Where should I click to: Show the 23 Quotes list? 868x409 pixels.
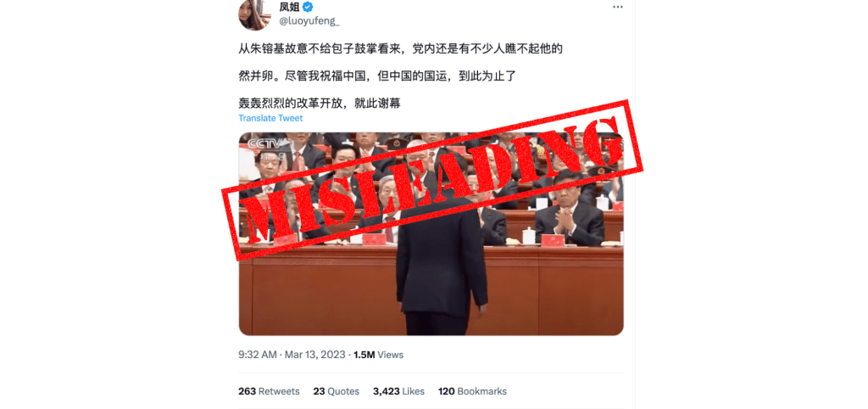tap(336, 391)
